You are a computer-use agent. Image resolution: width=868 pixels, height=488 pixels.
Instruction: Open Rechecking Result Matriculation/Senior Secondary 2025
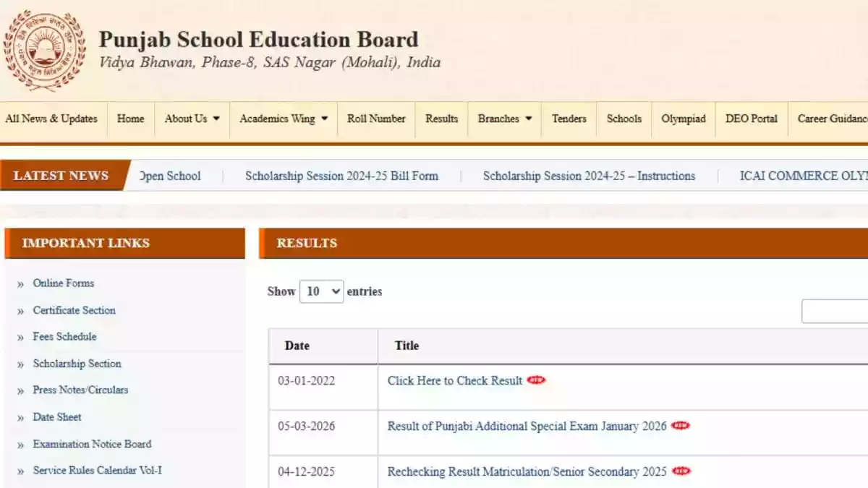pos(527,471)
